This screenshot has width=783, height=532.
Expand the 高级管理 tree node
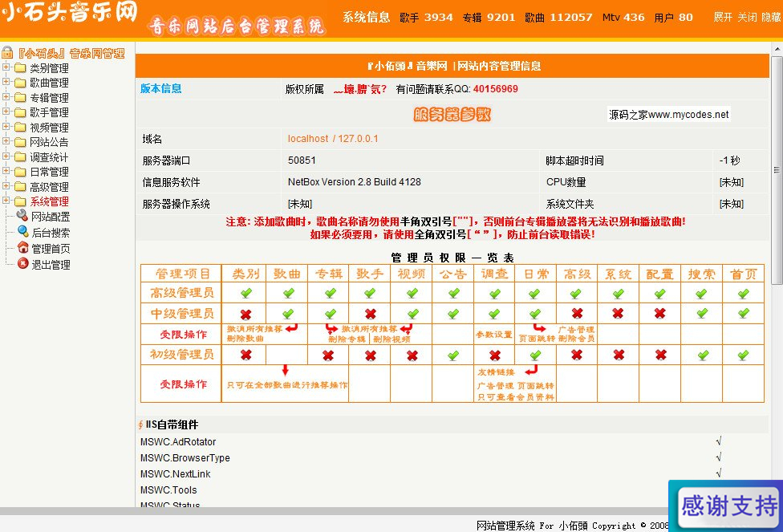pos(6,186)
